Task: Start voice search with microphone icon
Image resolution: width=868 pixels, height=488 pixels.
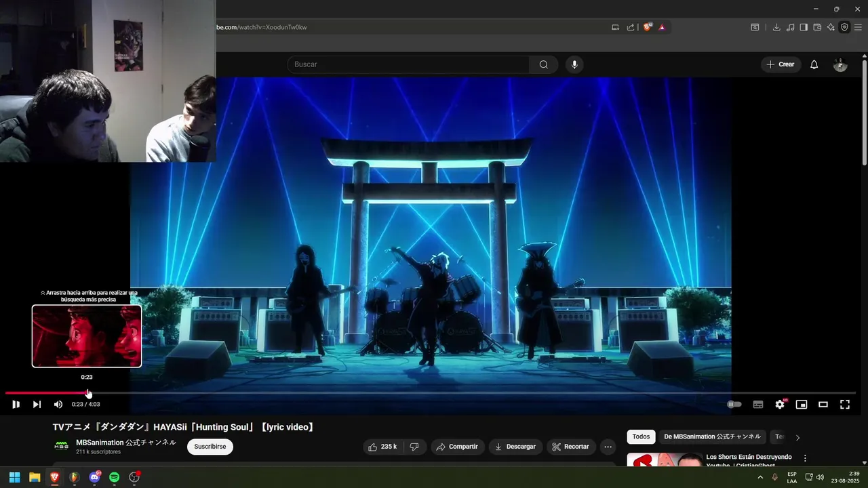Action: (x=574, y=64)
